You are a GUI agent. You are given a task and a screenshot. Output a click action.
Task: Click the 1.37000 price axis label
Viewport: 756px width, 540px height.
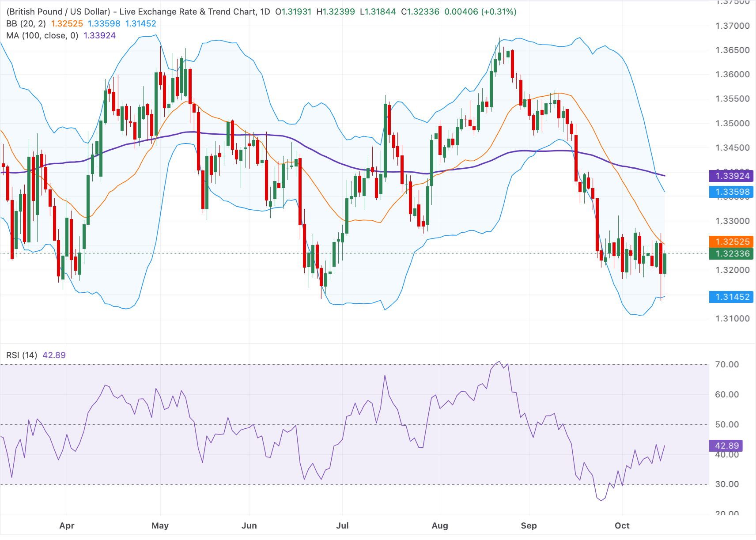click(733, 26)
